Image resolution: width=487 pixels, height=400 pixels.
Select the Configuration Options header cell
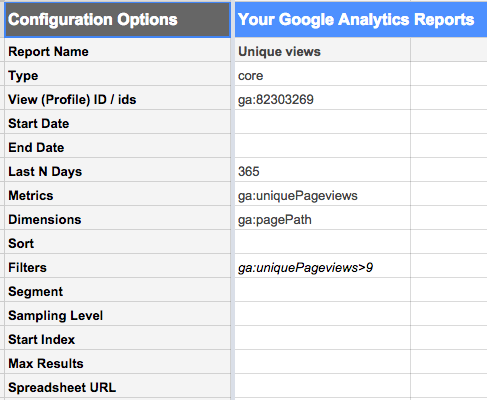click(x=118, y=20)
